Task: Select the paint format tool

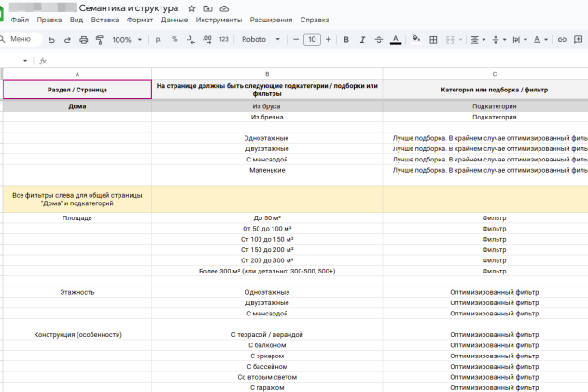Action: [100, 40]
